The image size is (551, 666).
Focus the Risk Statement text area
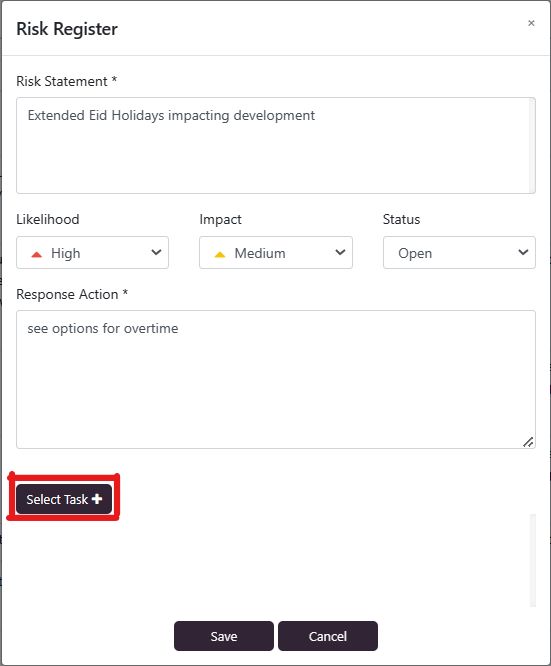[x=276, y=146]
